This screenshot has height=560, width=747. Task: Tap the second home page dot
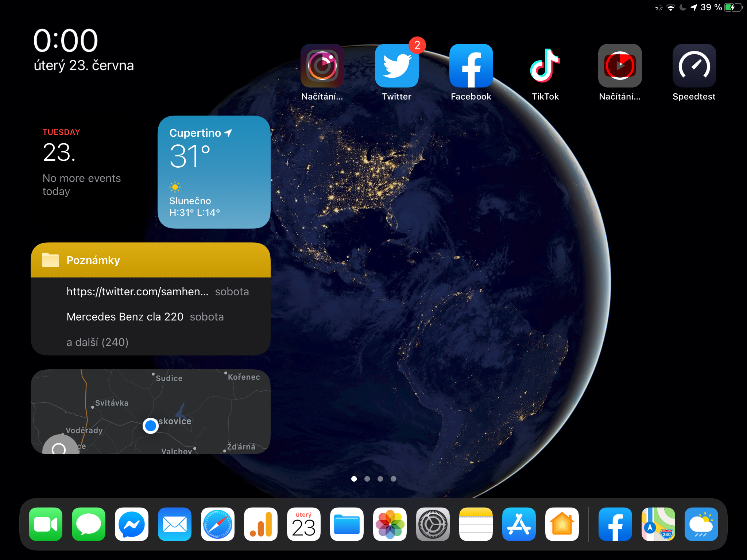pos(367,479)
